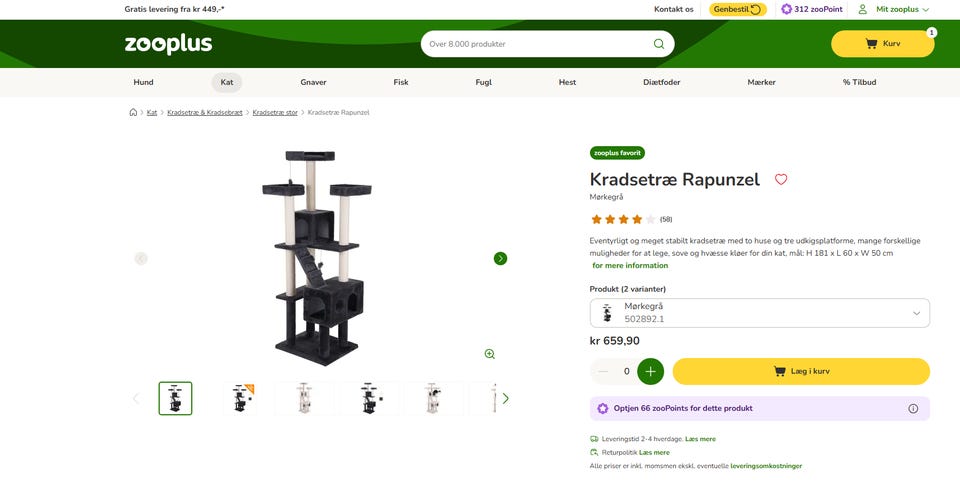Expand the Mit zooplus account menu
This screenshot has width=960, height=494.
893,9
